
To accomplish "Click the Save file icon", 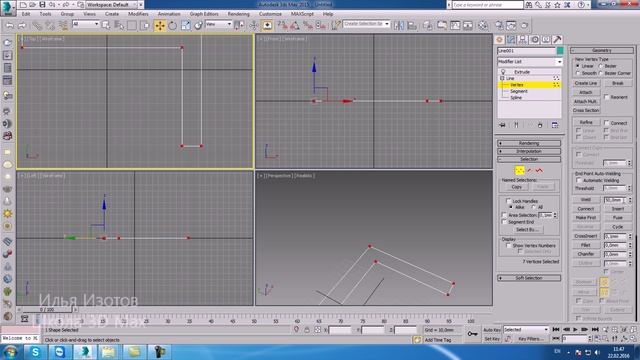I will pos(42,4).
